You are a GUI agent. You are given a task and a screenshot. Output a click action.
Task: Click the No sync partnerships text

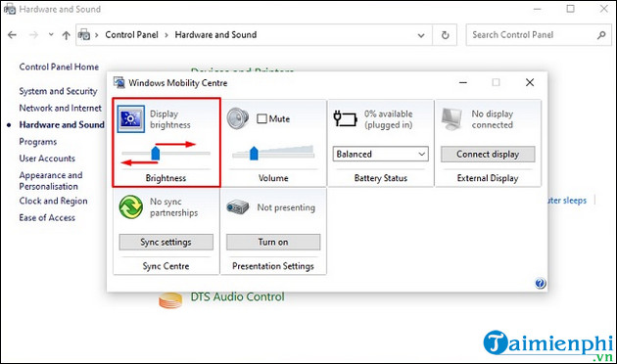click(173, 207)
